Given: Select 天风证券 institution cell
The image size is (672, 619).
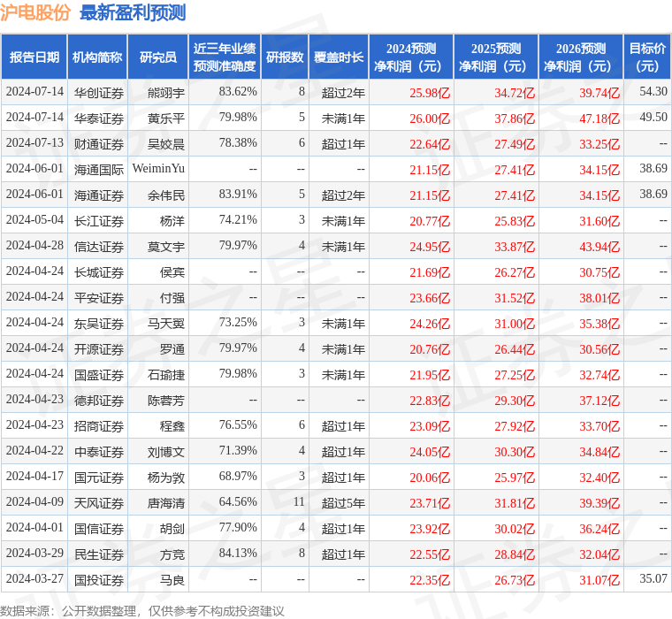Looking at the screenshot, I should click(99, 503).
